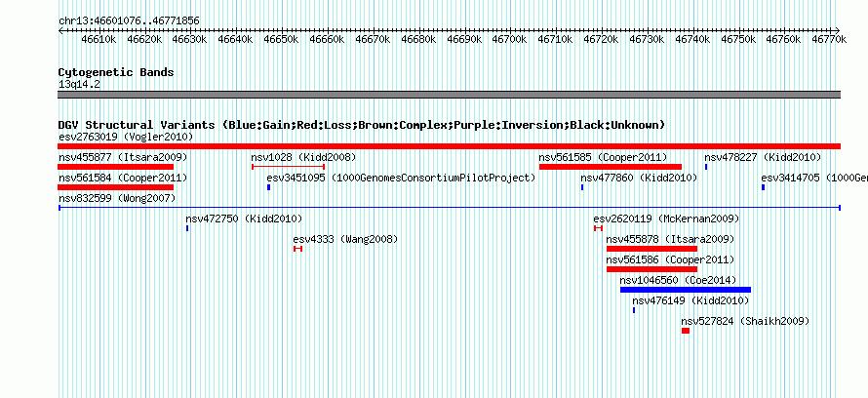This screenshot has width=868, height=398.
Task: Open nsv1028 (Kidd2008) variant label
Action: [303, 157]
